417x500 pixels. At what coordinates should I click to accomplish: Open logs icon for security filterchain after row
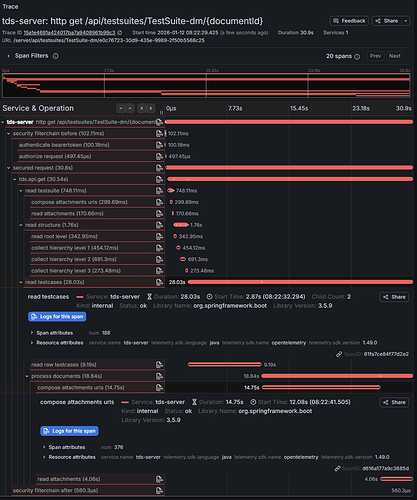(x=159, y=491)
